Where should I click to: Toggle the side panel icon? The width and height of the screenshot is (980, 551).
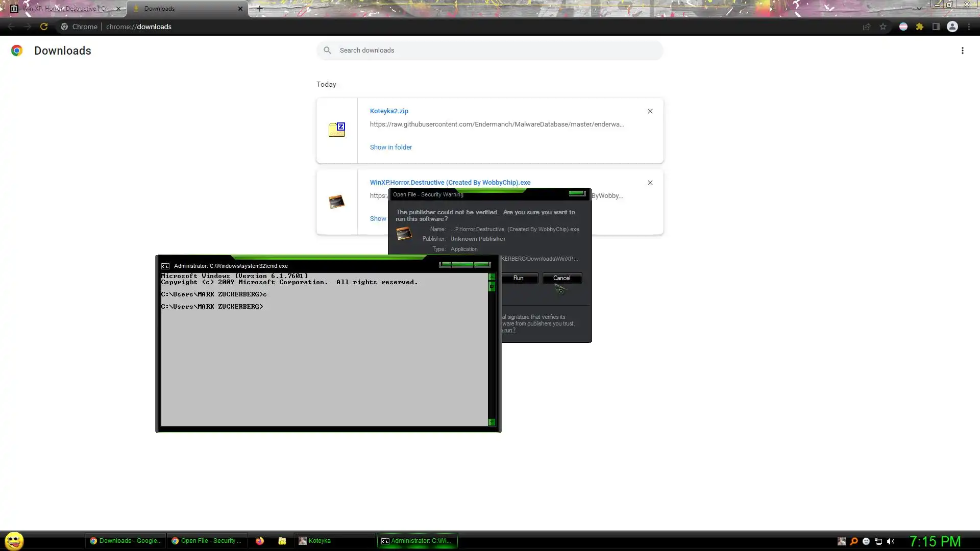pyautogui.click(x=936, y=27)
